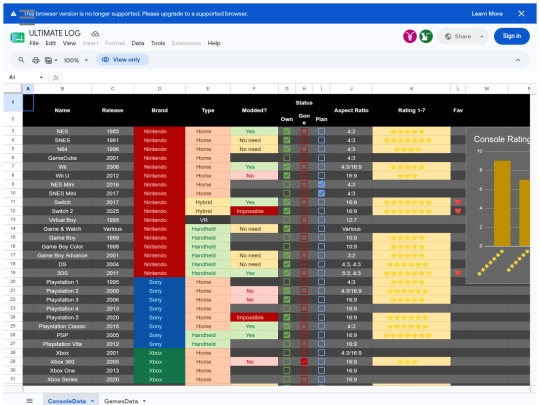Open the Help menu

[214, 43]
